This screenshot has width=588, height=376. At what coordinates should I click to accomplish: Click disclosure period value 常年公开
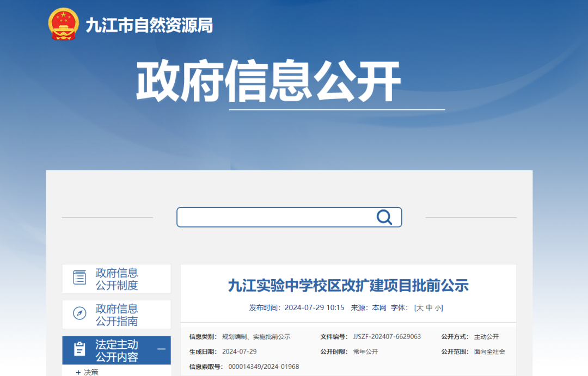click(365, 352)
